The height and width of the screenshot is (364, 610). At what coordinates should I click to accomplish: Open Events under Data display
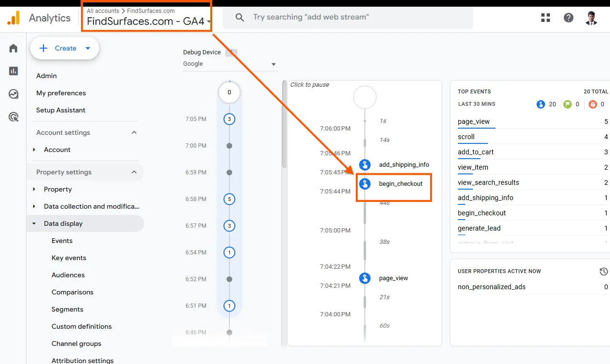[x=62, y=241]
